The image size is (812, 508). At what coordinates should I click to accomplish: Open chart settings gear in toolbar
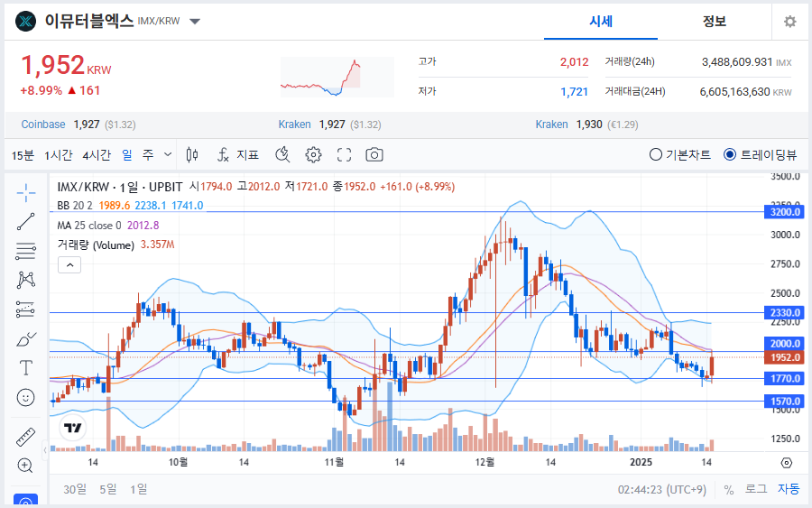pos(313,155)
